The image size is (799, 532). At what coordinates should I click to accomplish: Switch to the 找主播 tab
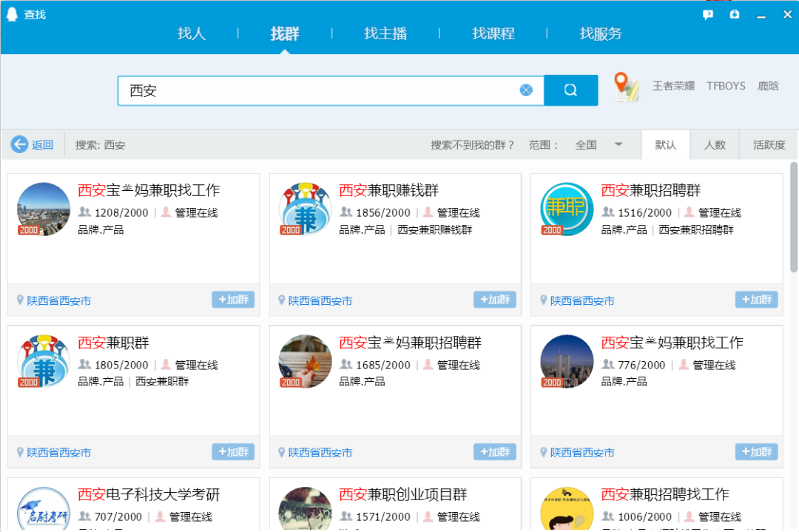pos(385,33)
